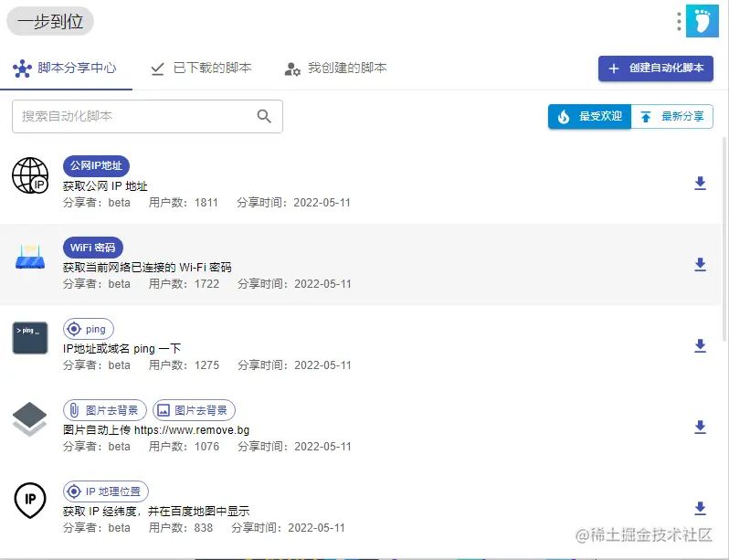Viewport: 729px width, 560px height.
Task: Download the ping script
Action: coord(700,346)
